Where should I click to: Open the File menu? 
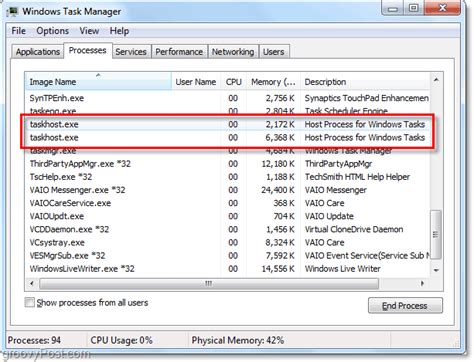18,31
